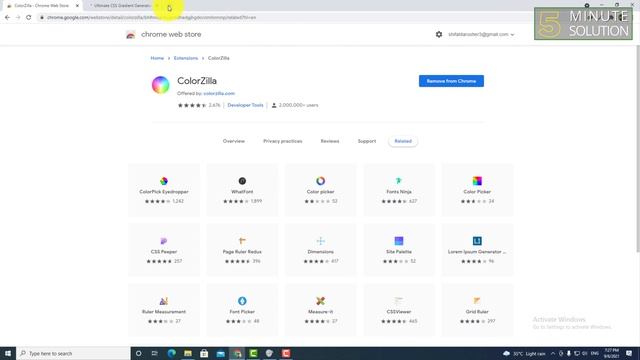Switch to the Reviews tab
Viewport: 640px width, 360px height.
[330, 141]
